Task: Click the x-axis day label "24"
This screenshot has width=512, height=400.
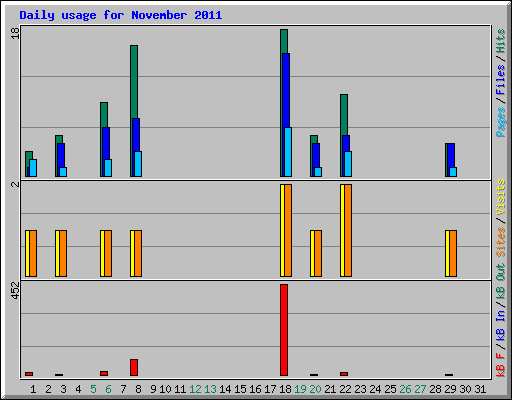Action: [375, 389]
